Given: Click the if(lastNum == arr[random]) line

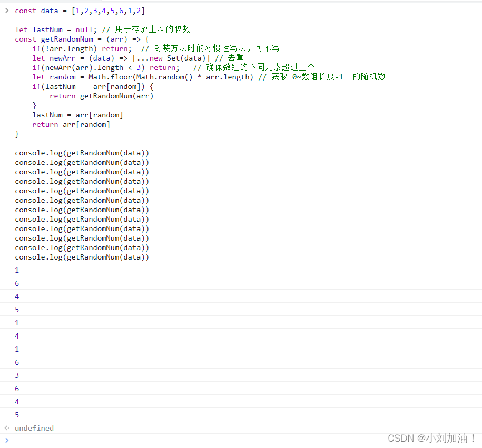Looking at the screenshot, I should (93, 87).
